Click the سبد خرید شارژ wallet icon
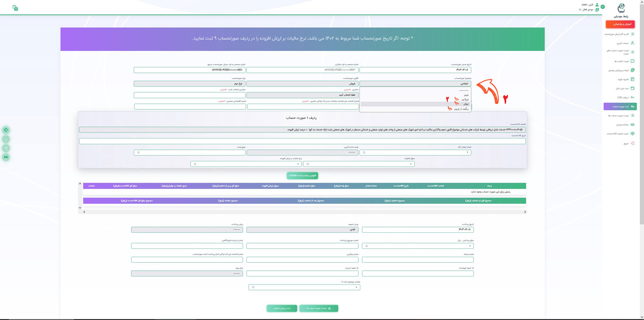The image size is (644, 320). point(632,88)
